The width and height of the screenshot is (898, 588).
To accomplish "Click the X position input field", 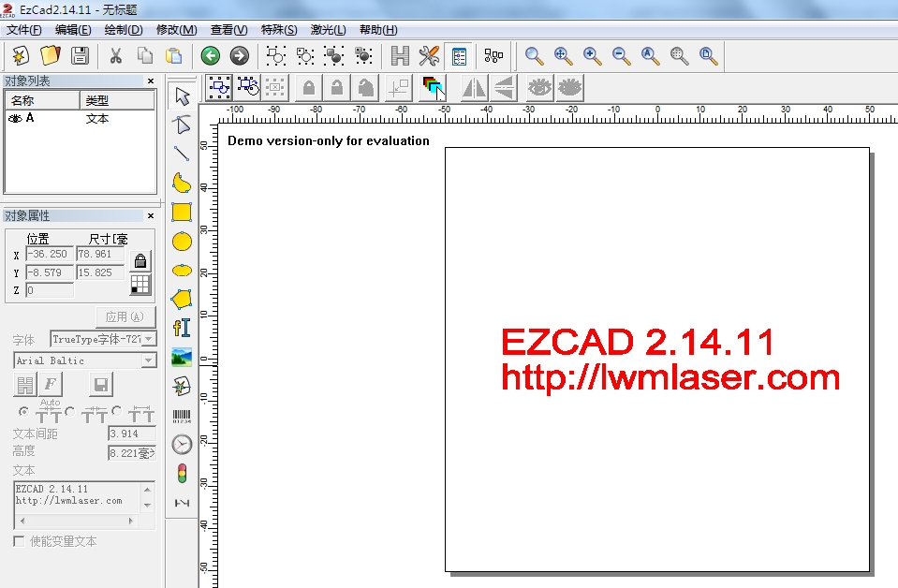I will [50, 254].
